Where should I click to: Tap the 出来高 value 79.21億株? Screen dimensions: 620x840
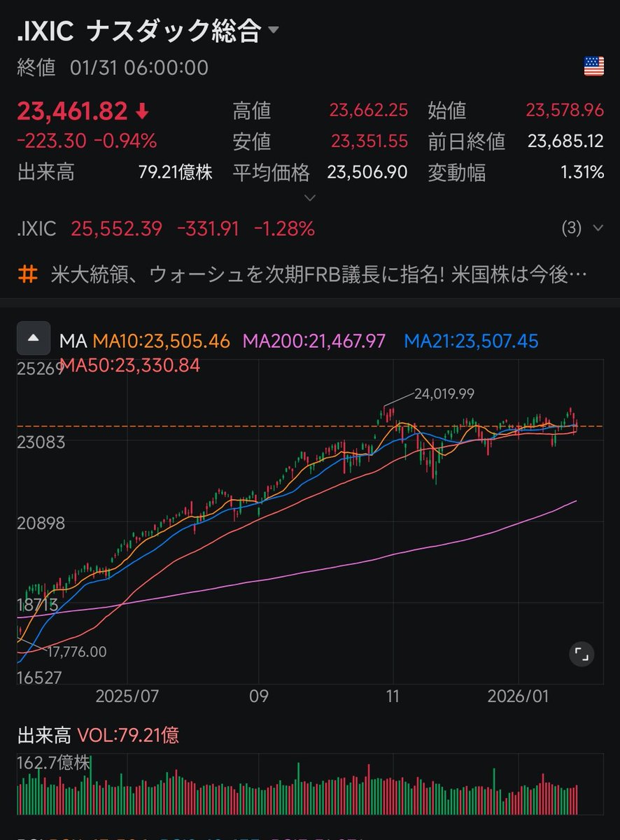click(176, 172)
